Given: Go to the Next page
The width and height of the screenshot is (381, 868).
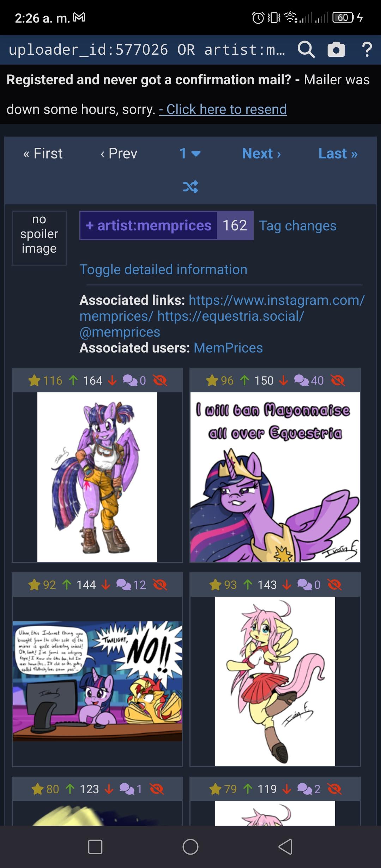Looking at the screenshot, I should (261, 153).
